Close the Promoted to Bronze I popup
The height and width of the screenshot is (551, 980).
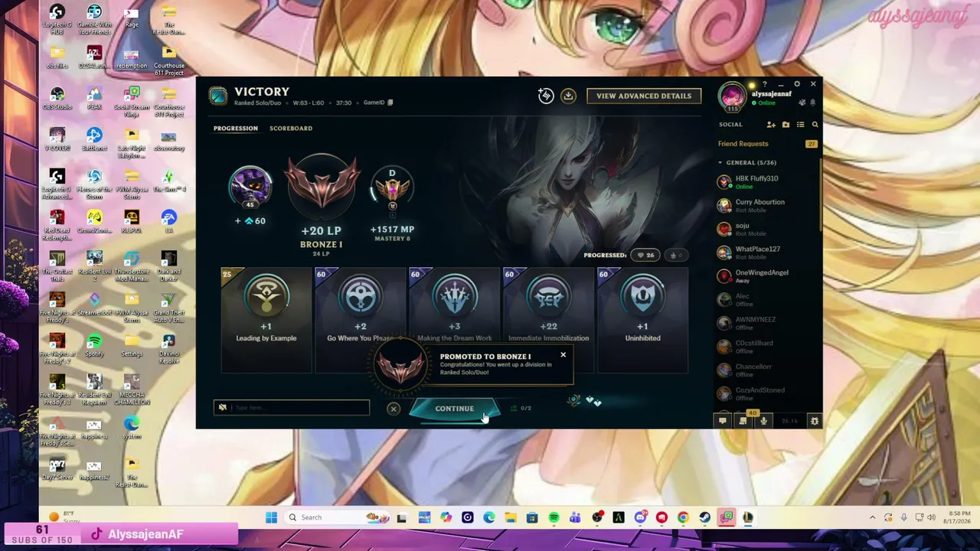pyautogui.click(x=563, y=355)
